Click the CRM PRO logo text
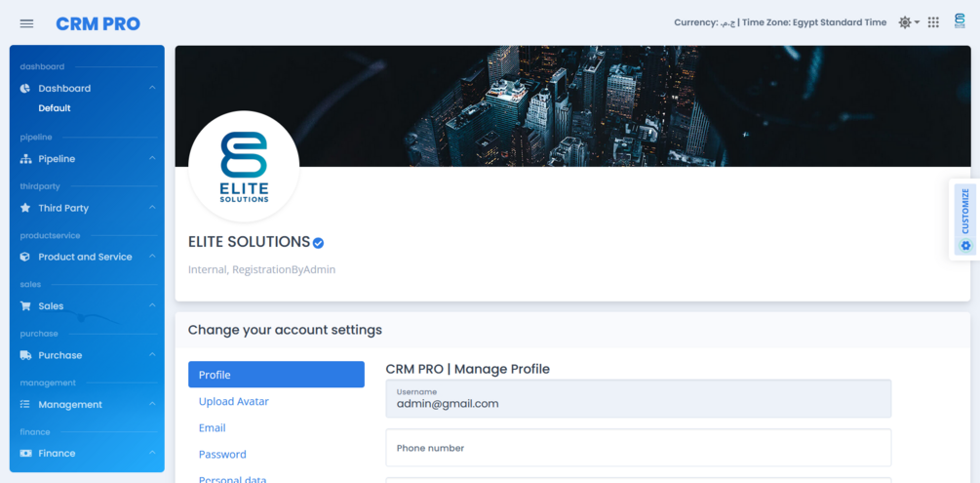 click(x=98, y=23)
